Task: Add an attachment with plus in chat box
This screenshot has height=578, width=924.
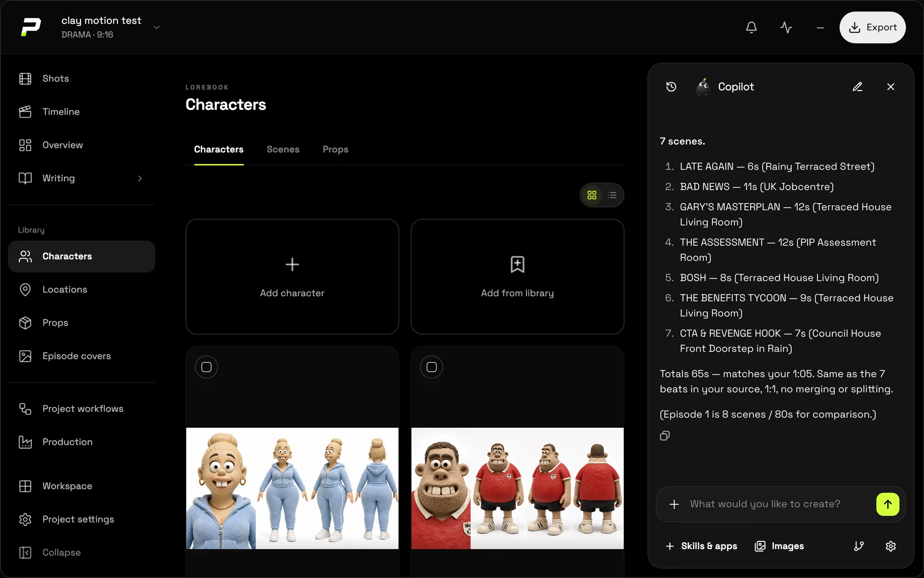Action: [x=674, y=504]
